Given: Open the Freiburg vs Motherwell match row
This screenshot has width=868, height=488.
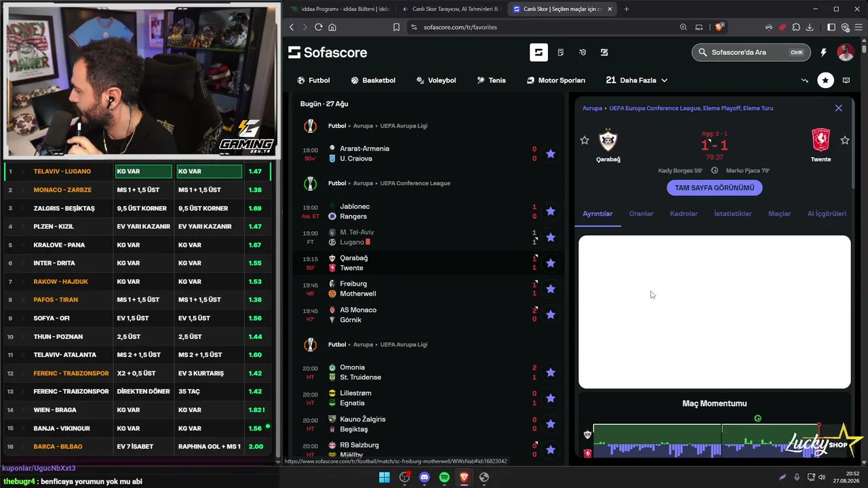Looking at the screenshot, I should click(x=428, y=289).
